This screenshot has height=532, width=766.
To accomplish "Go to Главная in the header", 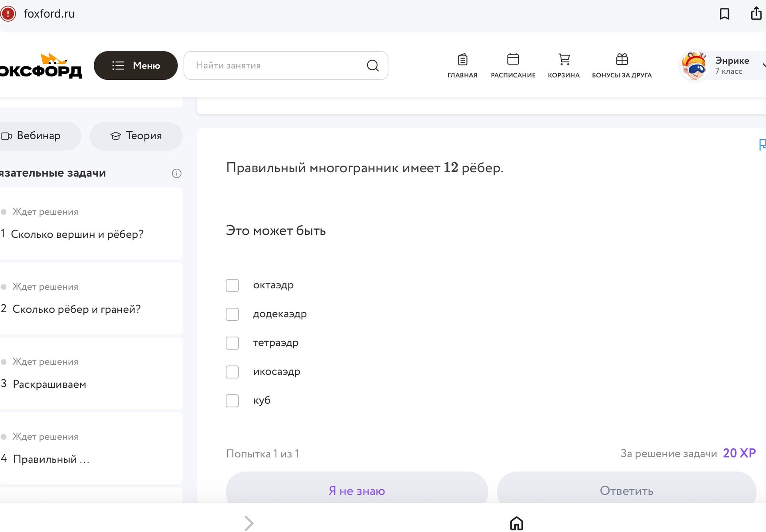I will click(462, 66).
